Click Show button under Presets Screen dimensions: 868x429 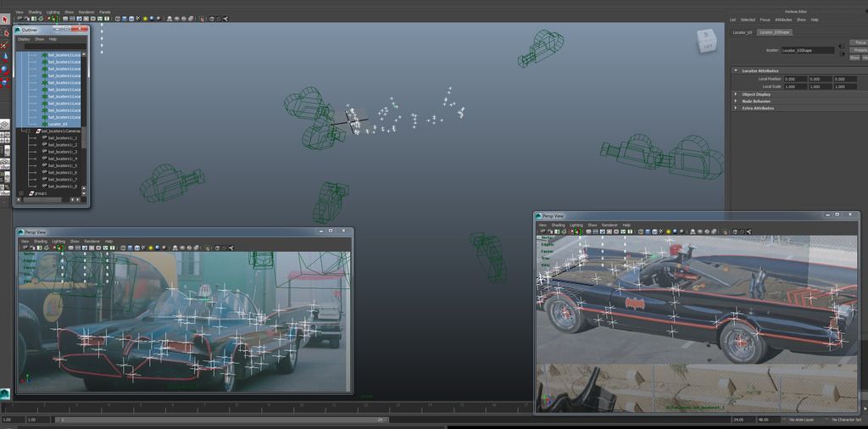tap(854, 58)
